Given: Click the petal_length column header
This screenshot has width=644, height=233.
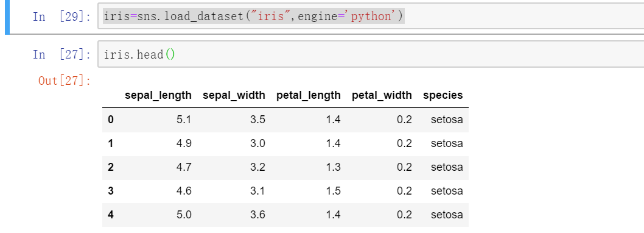Looking at the screenshot, I should [x=309, y=96].
